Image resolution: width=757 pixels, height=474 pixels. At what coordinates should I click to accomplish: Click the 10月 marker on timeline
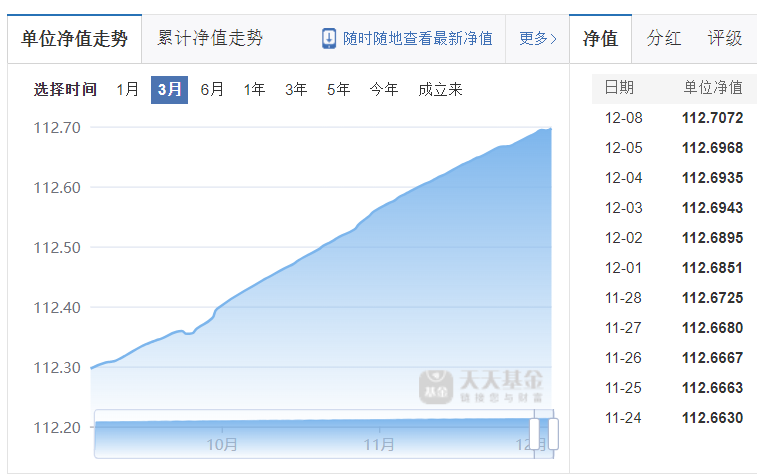click(222, 444)
